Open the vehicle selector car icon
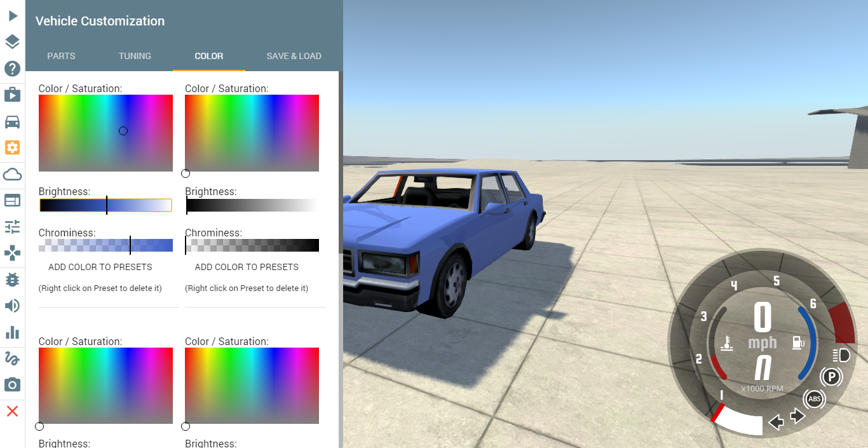868x448 pixels. point(13,121)
